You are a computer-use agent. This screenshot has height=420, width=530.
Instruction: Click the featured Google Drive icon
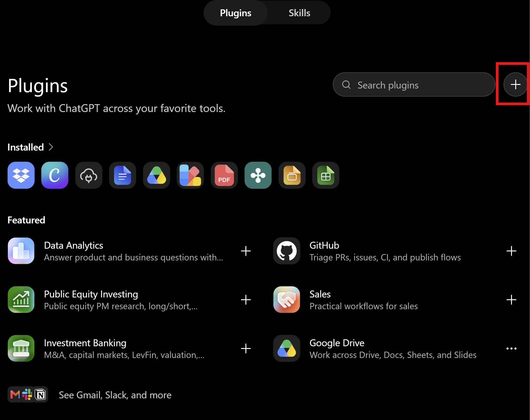(x=287, y=348)
